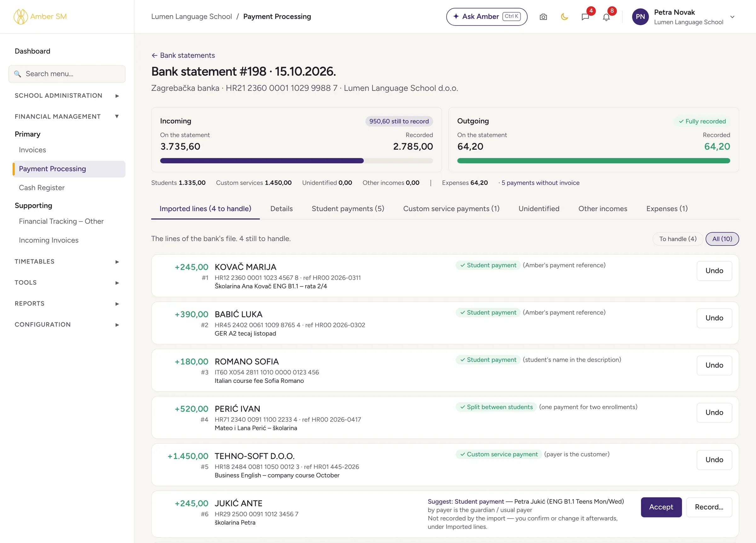Click the Incoming recorded progress bar
This screenshot has height=543, width=756.
[296, 161]
